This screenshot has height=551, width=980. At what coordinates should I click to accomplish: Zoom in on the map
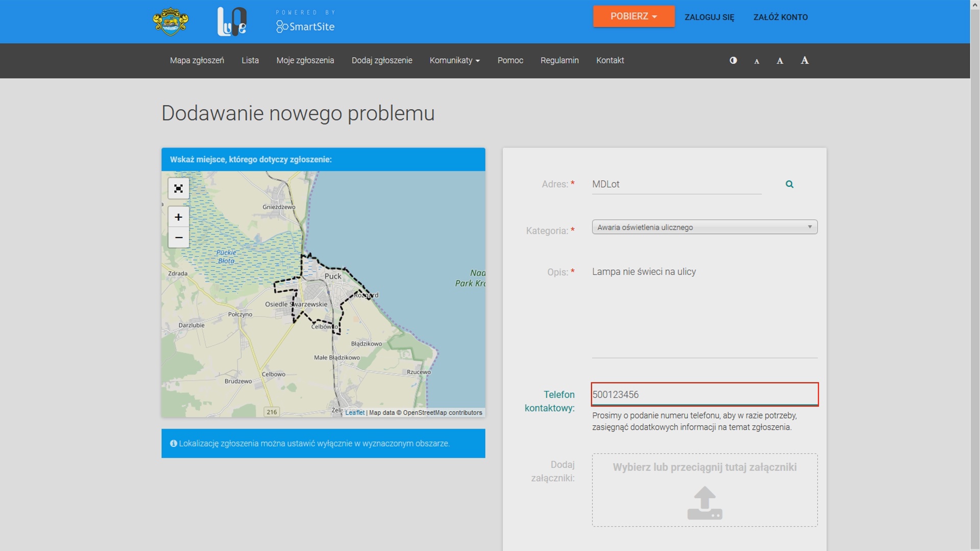pyautogui.click(x=178, y=217)
